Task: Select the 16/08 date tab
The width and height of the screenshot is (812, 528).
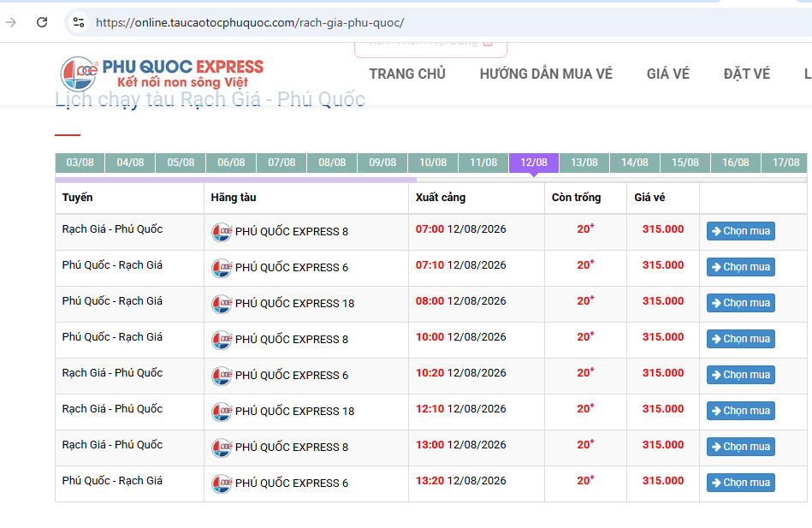Action: click(735, 163)
